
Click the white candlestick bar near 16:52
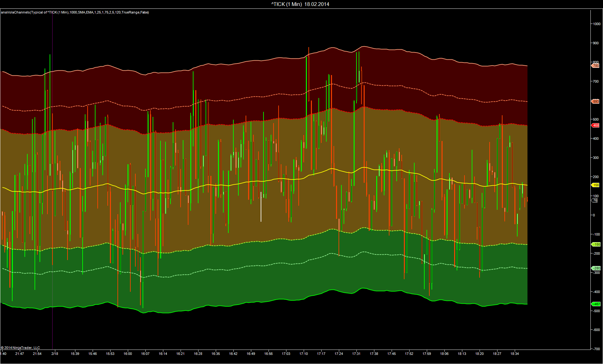(261, 207)
